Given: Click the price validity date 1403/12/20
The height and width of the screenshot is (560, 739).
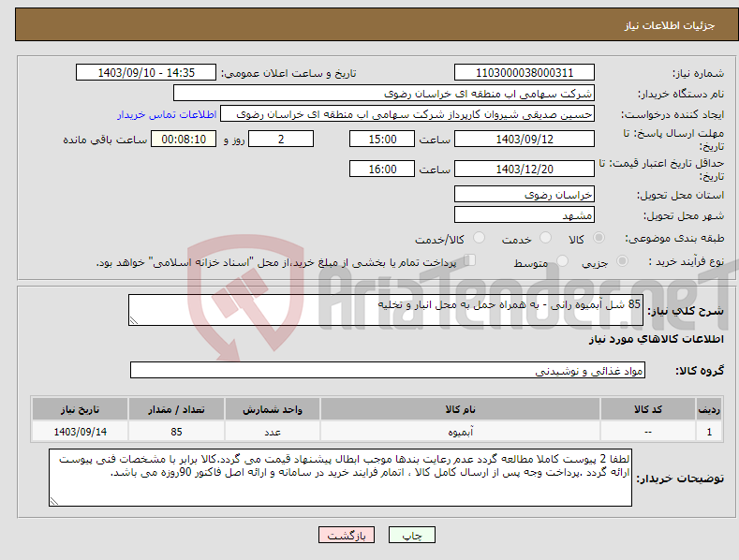Looking at the screenshot, I should click(x=525, y=169).
